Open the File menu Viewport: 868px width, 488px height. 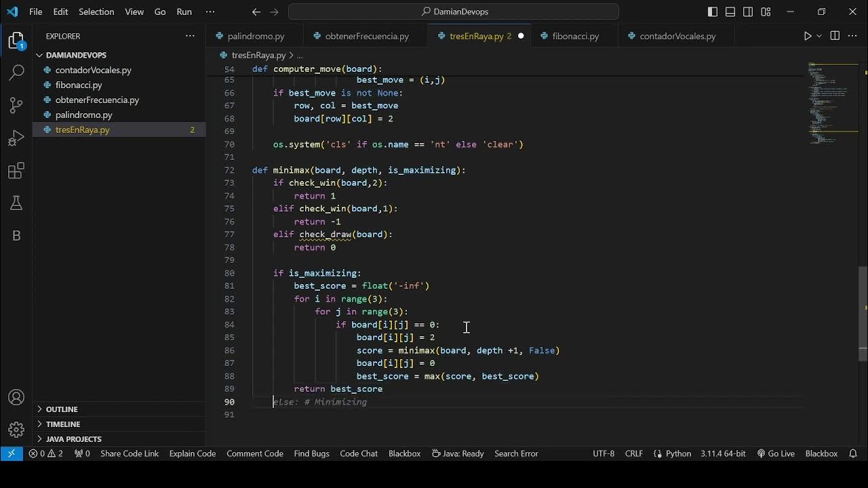[x=36, y=12]
